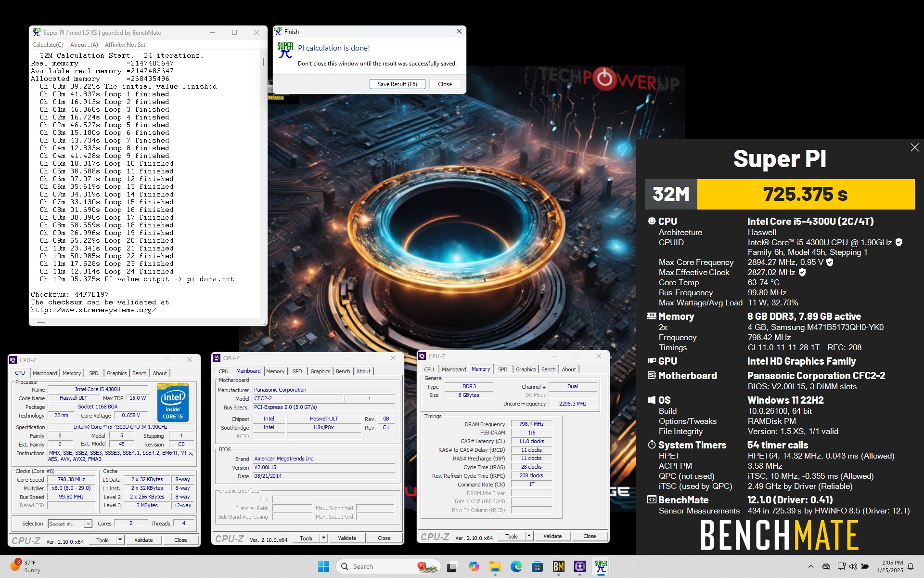Open Graphics tab in Mainboard CPU-Z window
The width and height of the screenshot is (924, 578).
pyautogui.click(x=320, y=371)
